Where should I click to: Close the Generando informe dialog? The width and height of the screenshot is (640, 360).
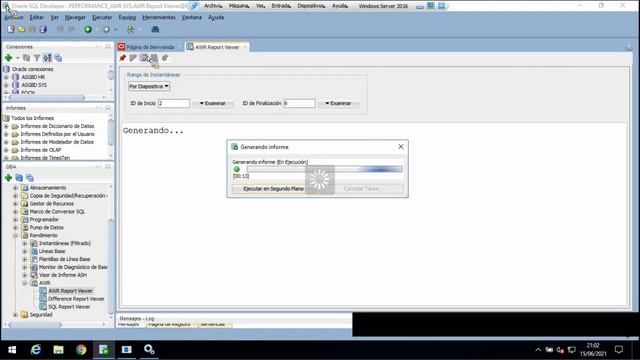401,147
